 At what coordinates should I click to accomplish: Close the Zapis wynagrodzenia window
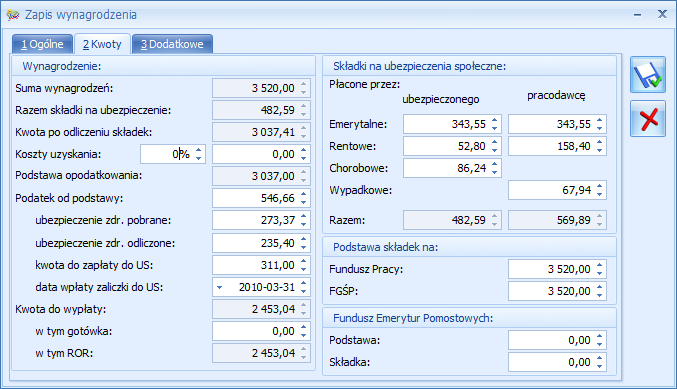pyautogui.click(x=662, y=14)
